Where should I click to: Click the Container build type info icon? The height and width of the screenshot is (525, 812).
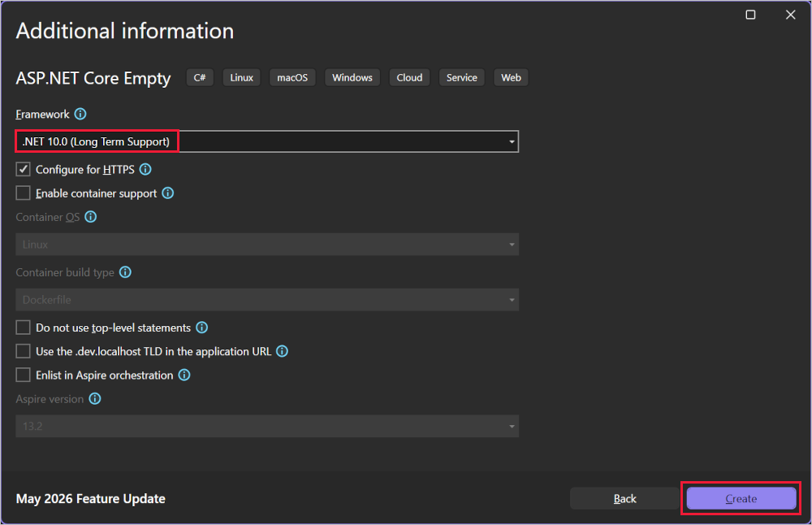[x=125, y=271]
